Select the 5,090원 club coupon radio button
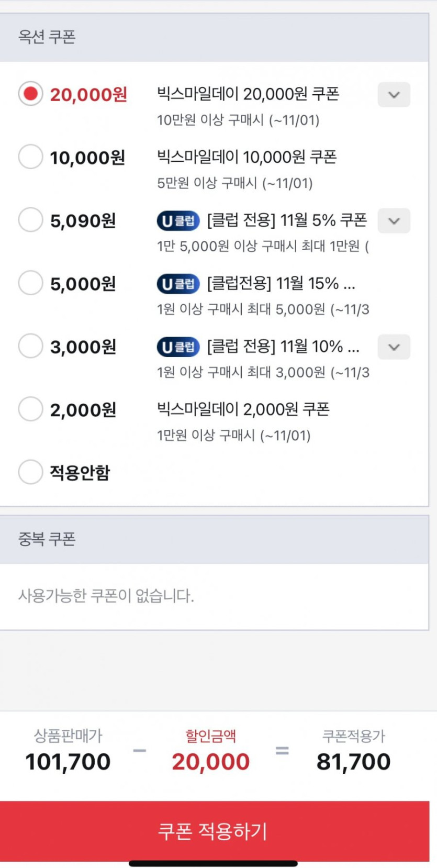 [30, 220]
